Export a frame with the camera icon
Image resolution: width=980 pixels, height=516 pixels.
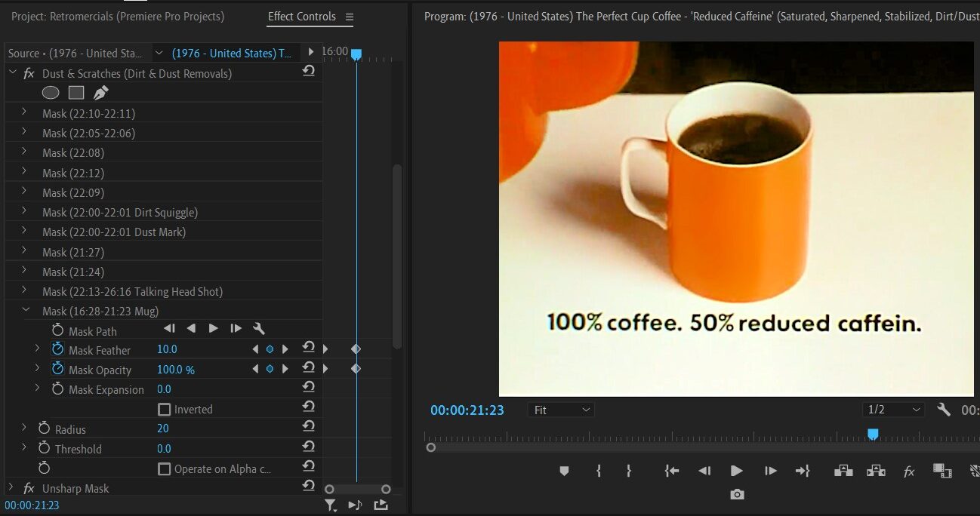tap(737, 495)
